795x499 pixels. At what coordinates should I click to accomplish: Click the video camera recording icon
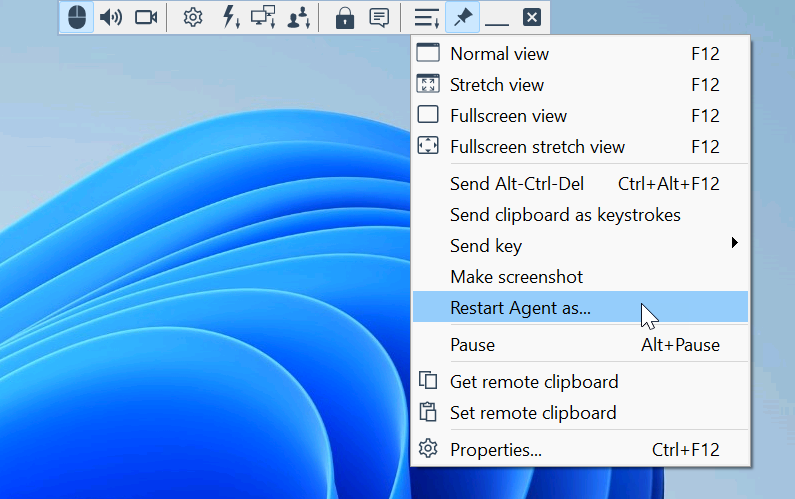pos(147,17)
